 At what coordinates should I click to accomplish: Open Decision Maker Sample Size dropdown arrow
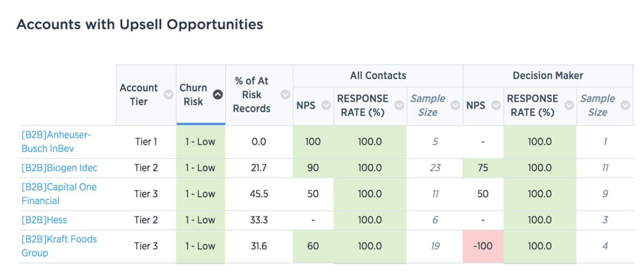[x=625, y=106]
